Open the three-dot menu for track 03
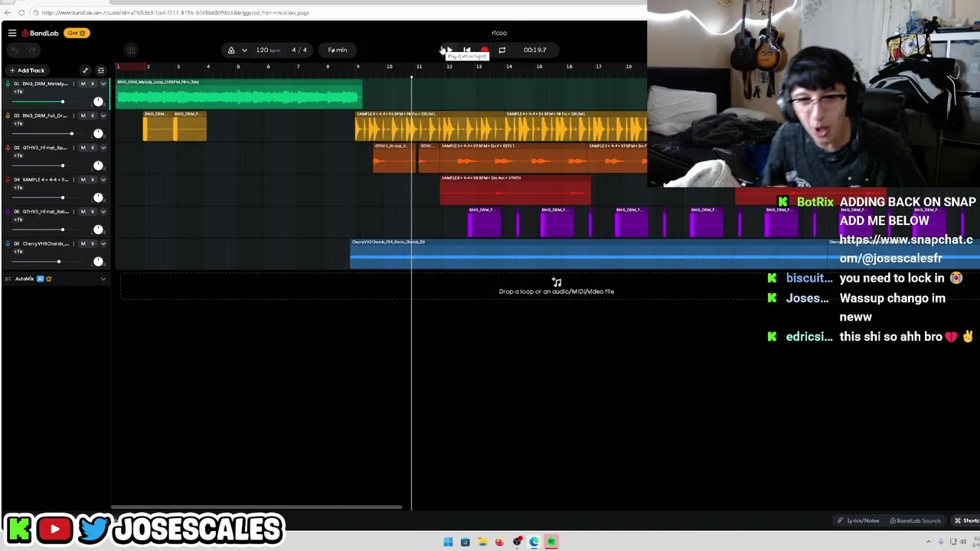Screen dimensions: 980x551 (x=74, y=148)
